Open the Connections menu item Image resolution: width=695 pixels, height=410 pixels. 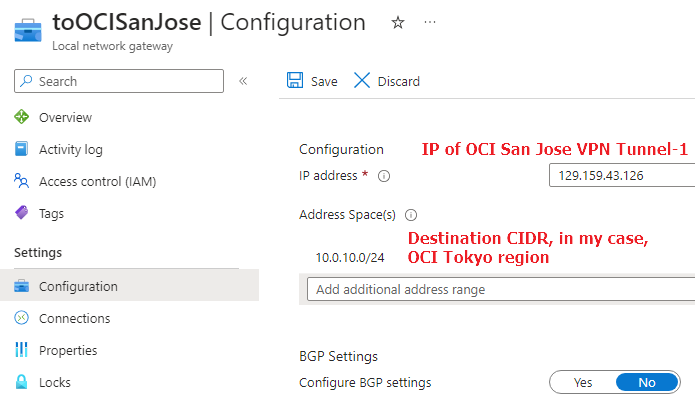74,318
